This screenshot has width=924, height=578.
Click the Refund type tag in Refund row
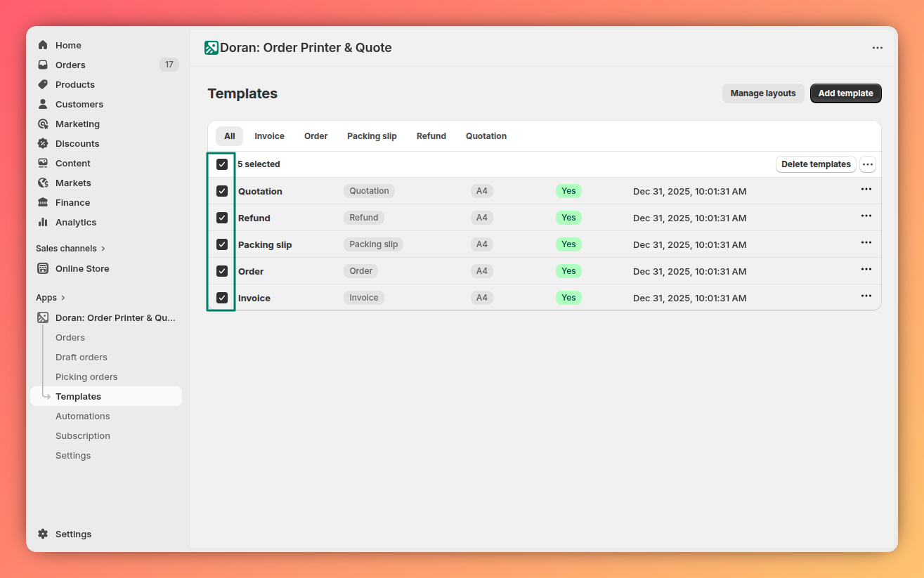(364, 218)
